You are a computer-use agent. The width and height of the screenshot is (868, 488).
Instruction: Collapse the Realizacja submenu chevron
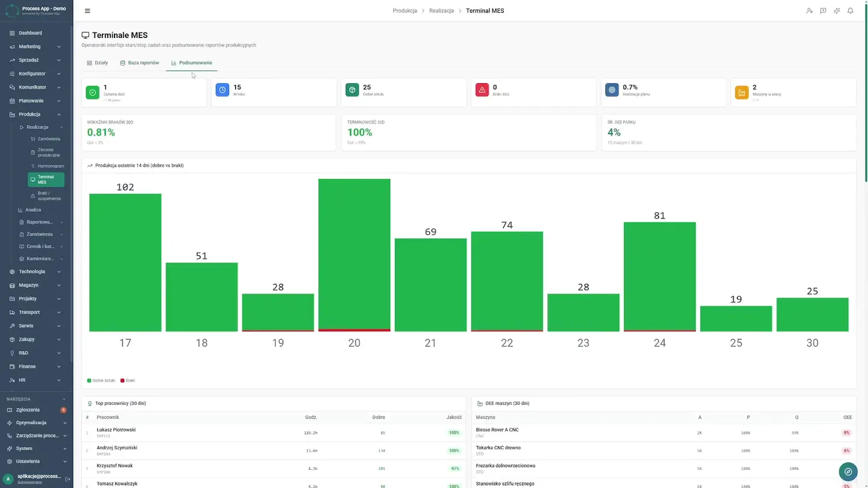tap(61, 127)
